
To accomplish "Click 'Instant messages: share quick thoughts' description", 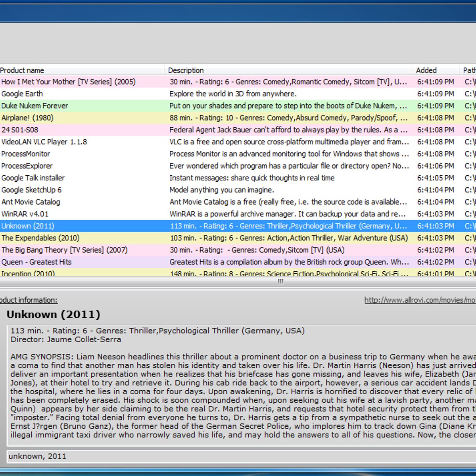I will [252, 178].
